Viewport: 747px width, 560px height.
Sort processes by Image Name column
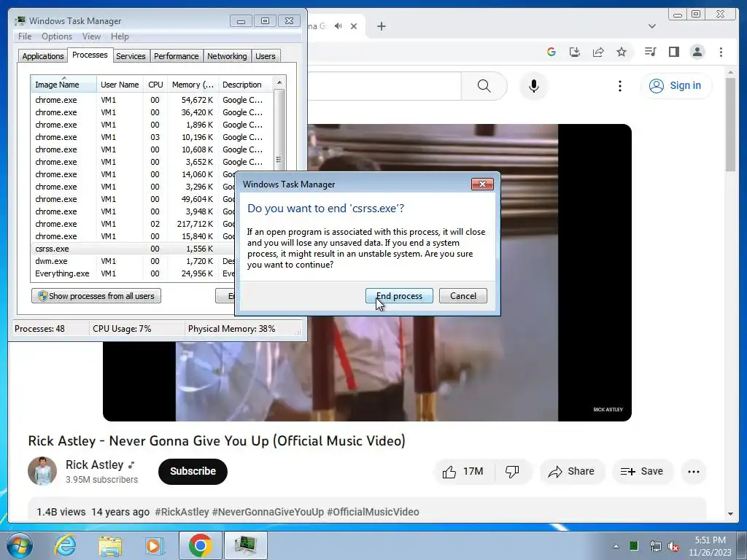[64, 85]
